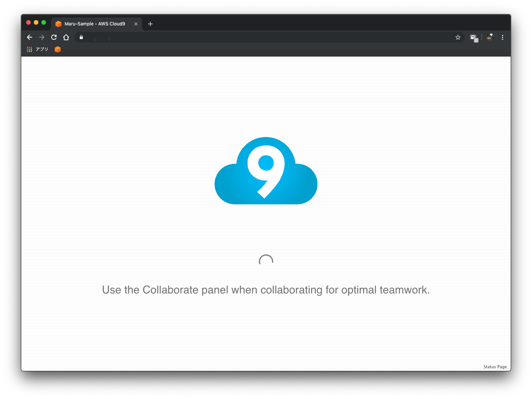The image size is (532, 399).
Task: Close the Maru-Sample AWS Cloud9 tab
Action: coord(136,24)
